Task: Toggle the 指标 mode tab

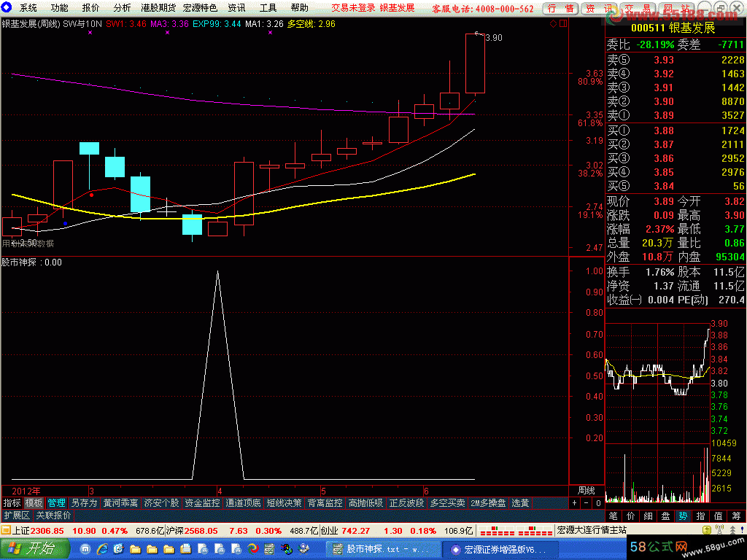Action: point(12,503)
